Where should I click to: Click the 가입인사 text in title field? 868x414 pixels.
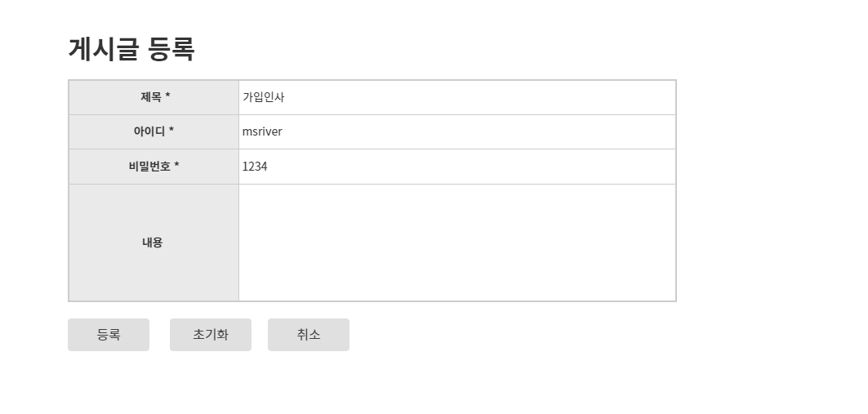tap(264, 97)
